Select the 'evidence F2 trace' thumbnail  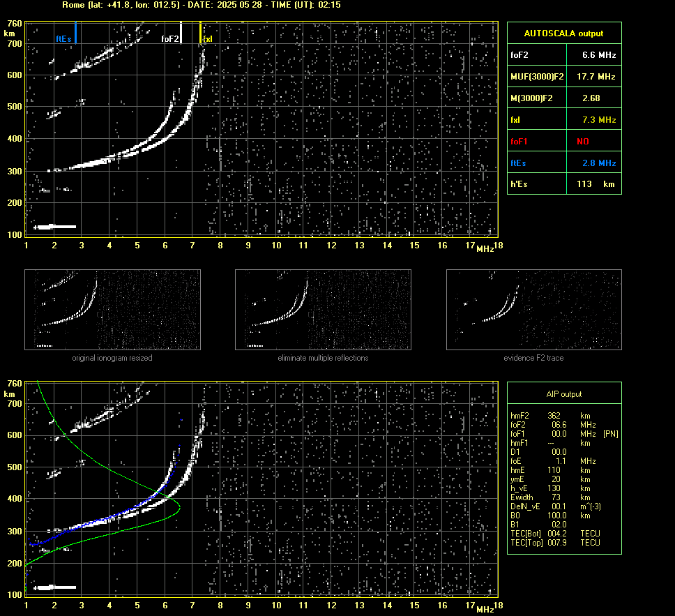534,309
